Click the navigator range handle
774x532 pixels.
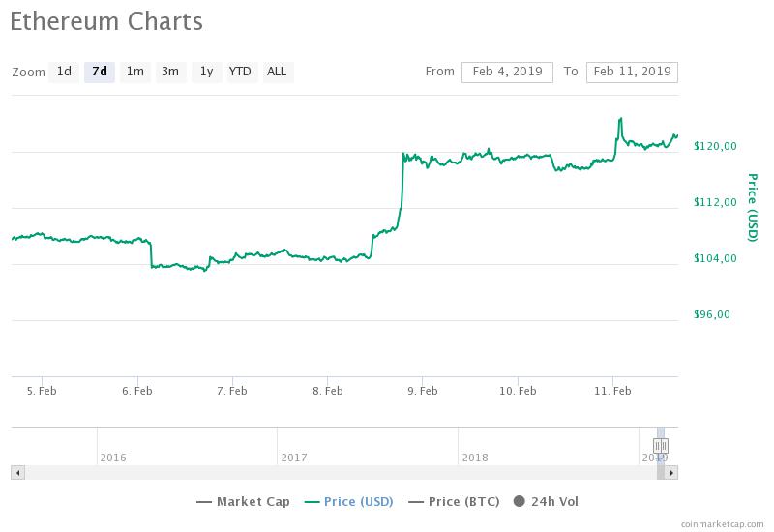click(x=661, y=446)
